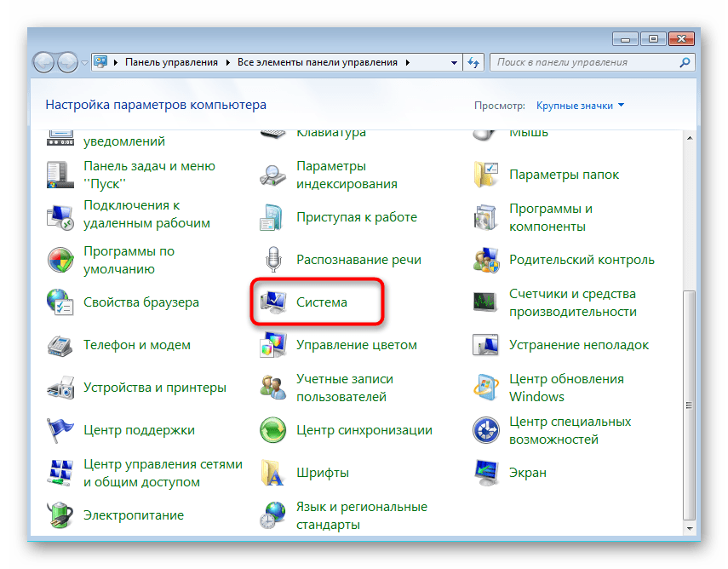Click the control panel icon in address bar
The image size is (728, 569).
(x=100, y=62)
